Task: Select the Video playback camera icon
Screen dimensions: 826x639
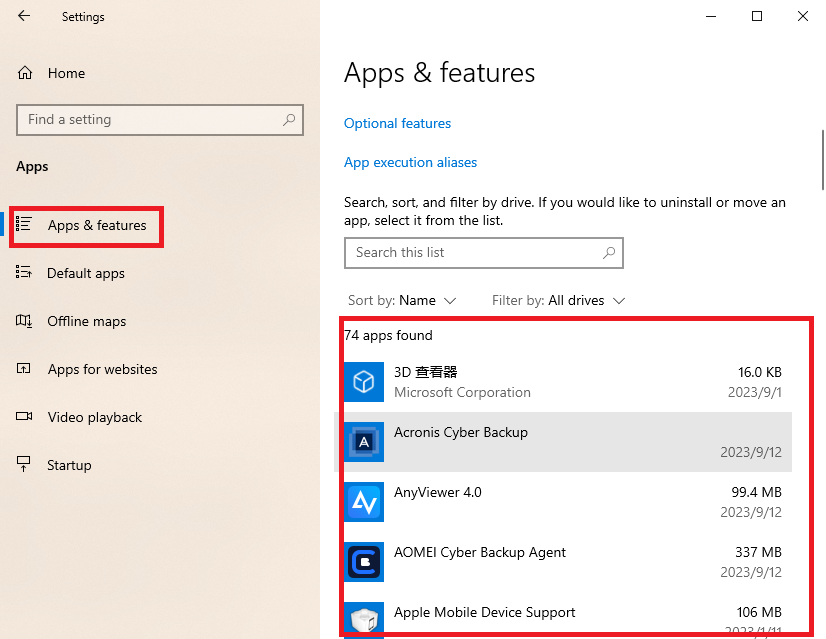Action: (24, 416)
